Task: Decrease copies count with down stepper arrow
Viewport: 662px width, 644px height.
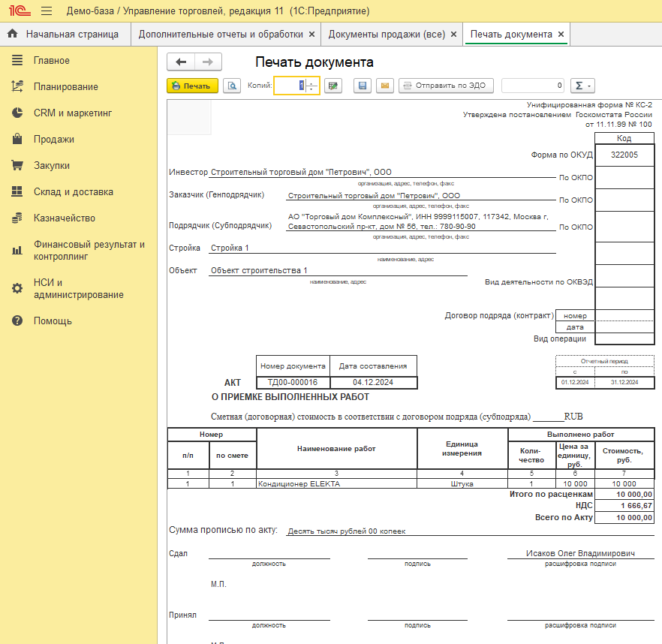Action: (311, 89)
